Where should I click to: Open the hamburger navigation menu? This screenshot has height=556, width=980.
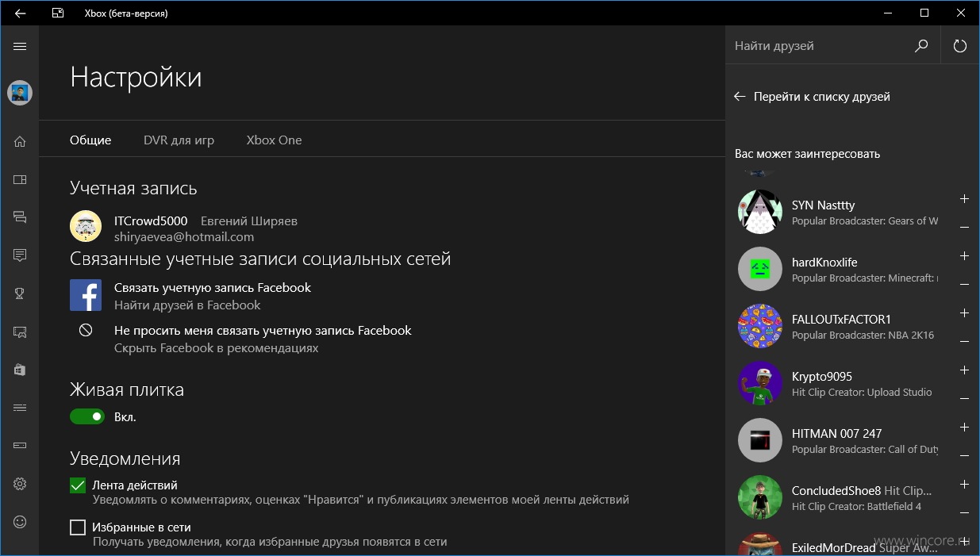pyautogui.click(x=20, y=47)
